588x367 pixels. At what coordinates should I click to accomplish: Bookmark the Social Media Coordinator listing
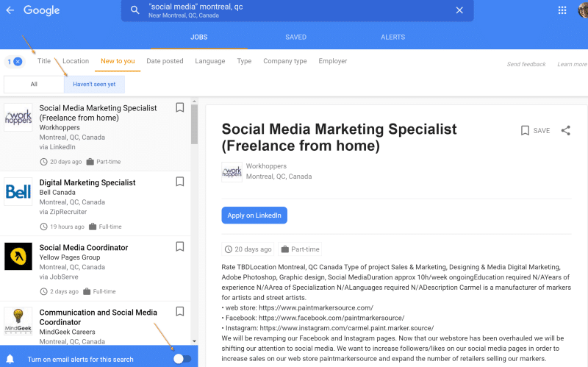[180, 246]
